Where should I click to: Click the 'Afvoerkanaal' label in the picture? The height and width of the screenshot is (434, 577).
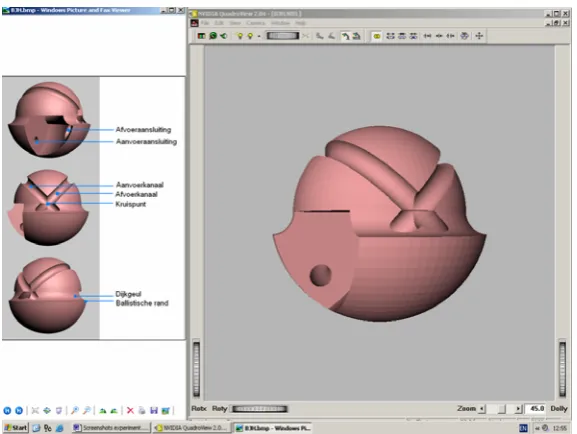[136, 194]
